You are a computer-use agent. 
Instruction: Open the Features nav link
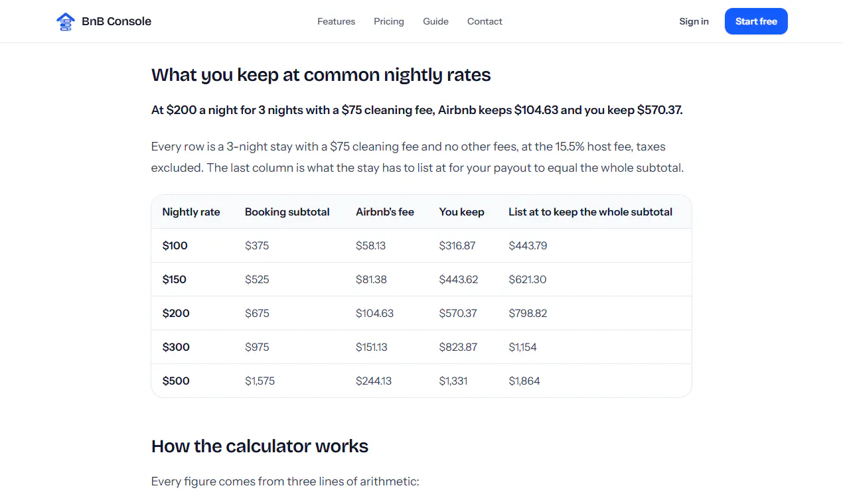click(x=336, y=21)
